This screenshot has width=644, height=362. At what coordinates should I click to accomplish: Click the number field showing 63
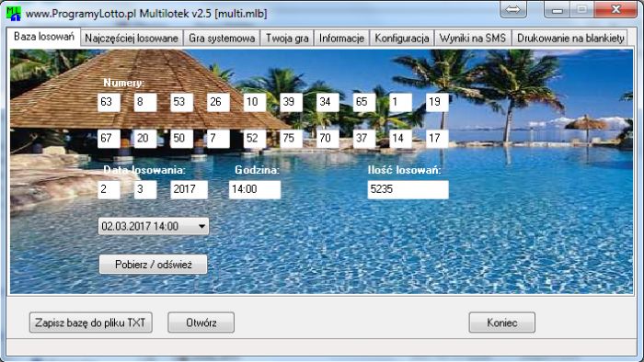tap(109, 102)
